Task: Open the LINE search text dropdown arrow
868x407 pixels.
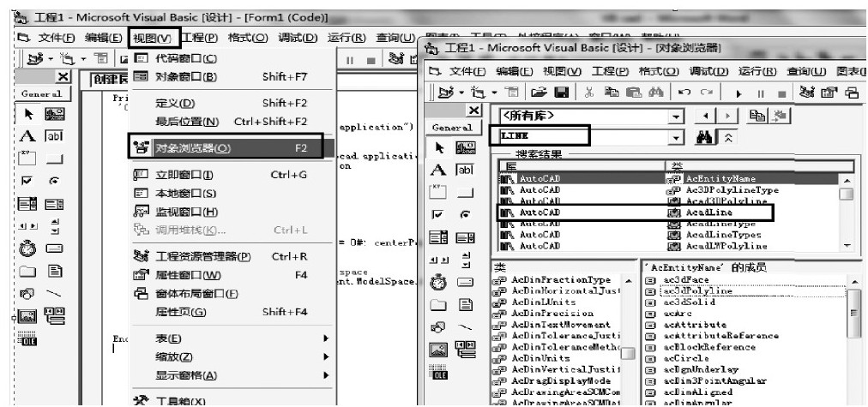Action: point(676,137)
